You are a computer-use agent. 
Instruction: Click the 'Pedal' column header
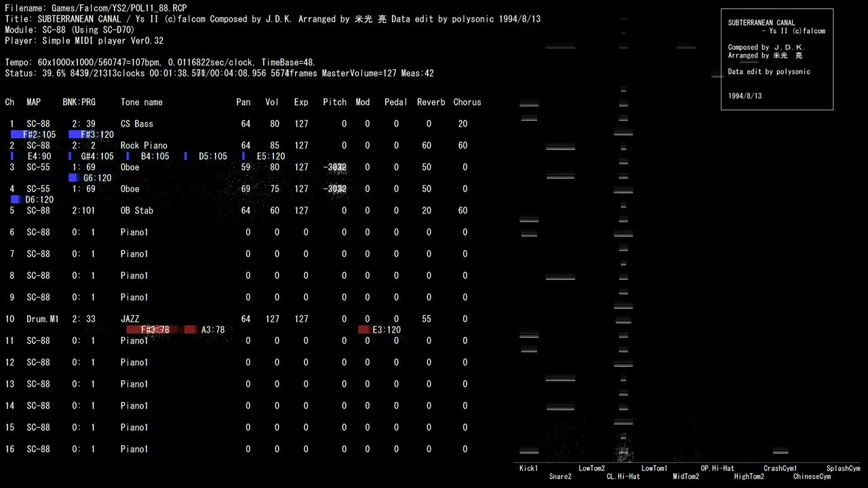396,102
